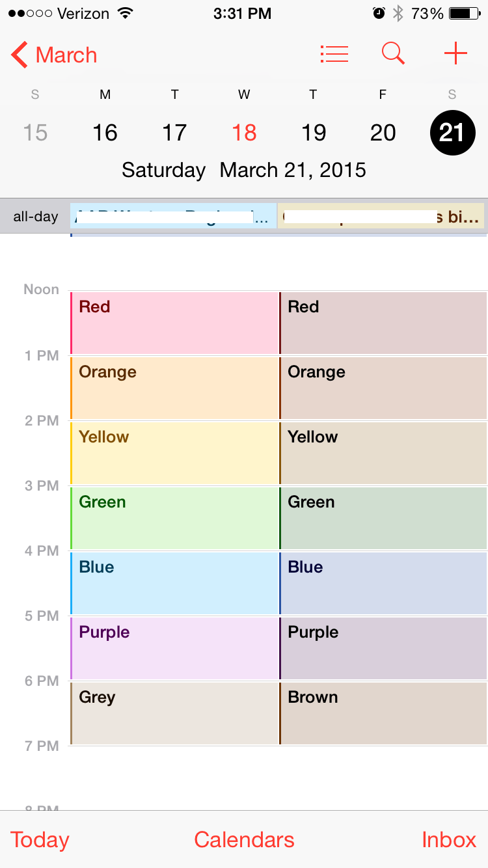Screen dimensions: 488x868
Task: Tap the Bluetooth status icon
Action: click(398, 14)
